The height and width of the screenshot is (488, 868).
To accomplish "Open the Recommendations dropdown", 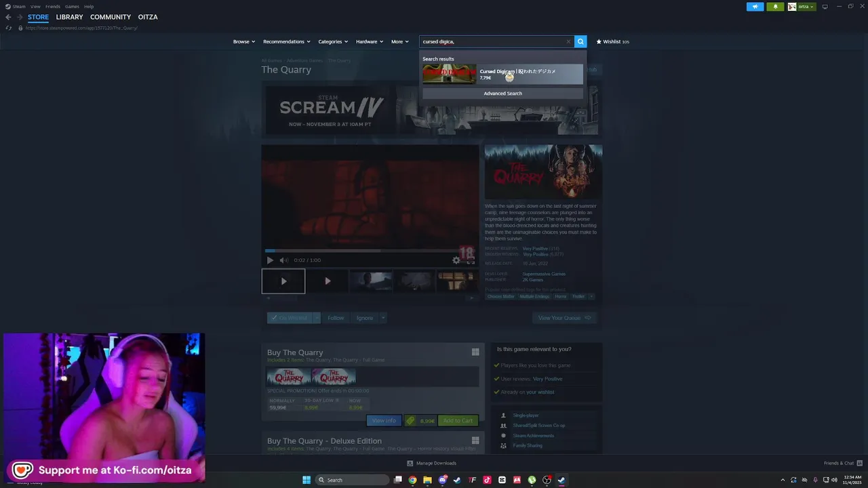I will tap(286, 41).
